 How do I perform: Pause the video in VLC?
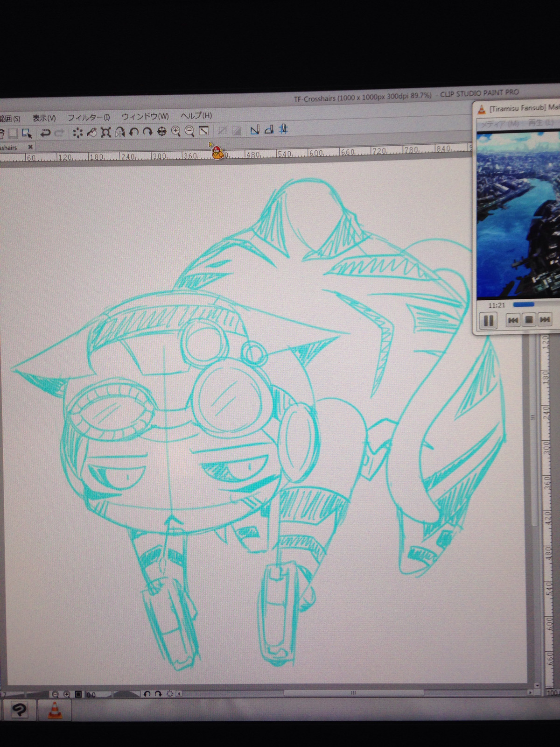point(488,321)
